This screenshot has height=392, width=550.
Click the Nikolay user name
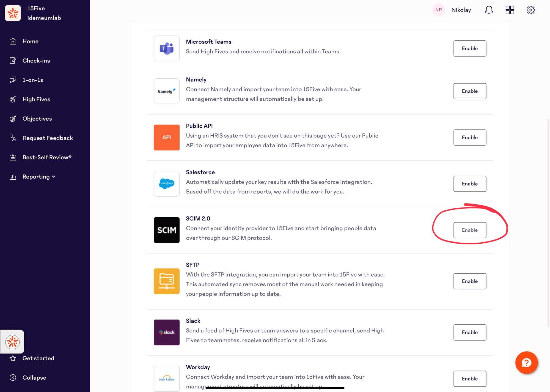(461, 10)
